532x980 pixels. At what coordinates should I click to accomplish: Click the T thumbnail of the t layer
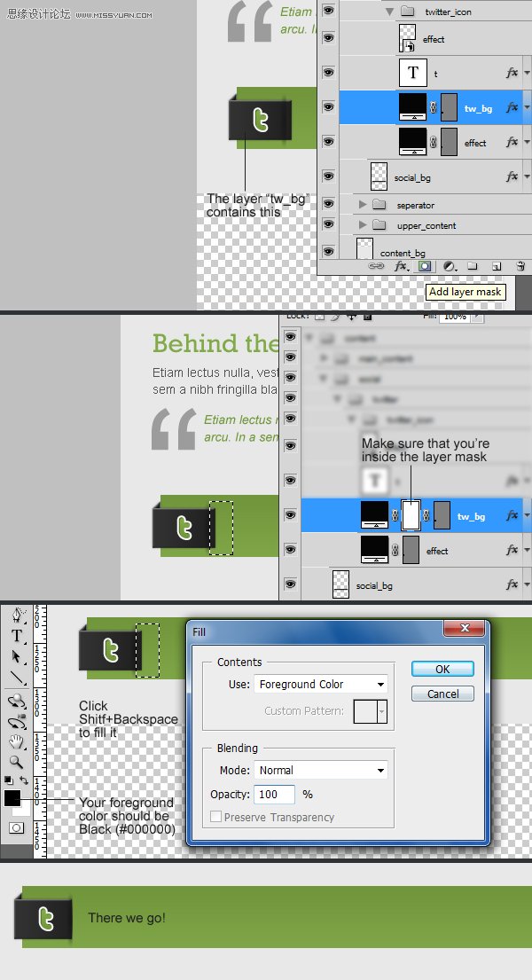click(412, 73)
